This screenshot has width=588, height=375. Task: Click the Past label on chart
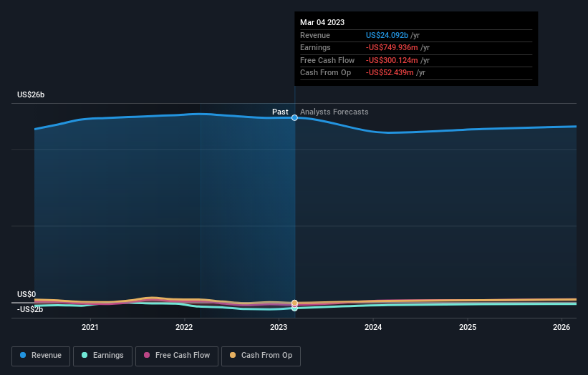click(x=280, y=112)
